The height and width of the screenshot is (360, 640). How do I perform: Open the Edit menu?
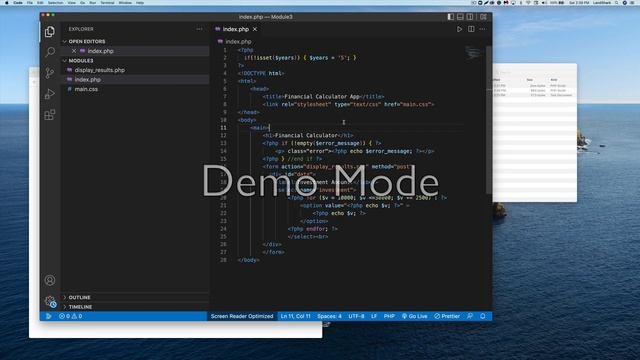coord(40,2)
